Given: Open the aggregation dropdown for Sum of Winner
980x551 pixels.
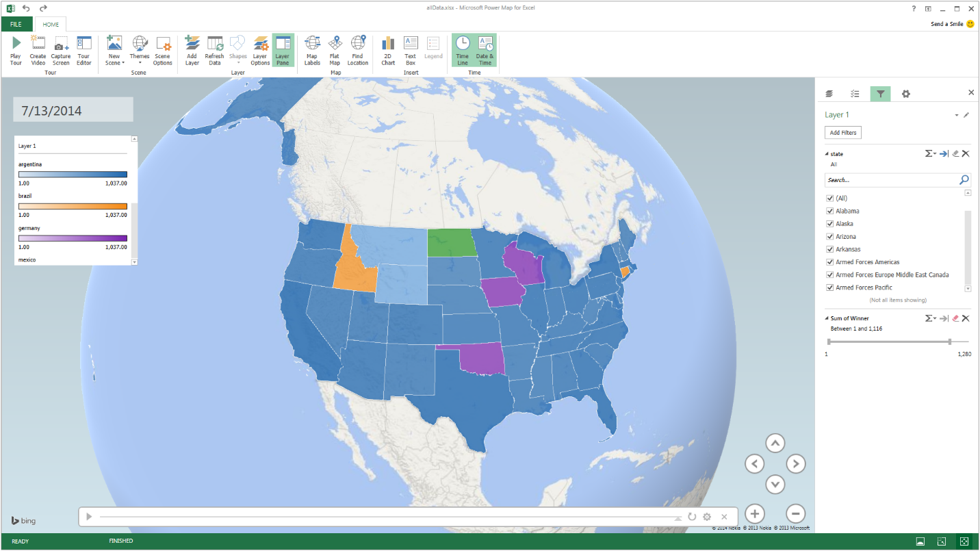Looking at the screenshot, I should (929, 318).
